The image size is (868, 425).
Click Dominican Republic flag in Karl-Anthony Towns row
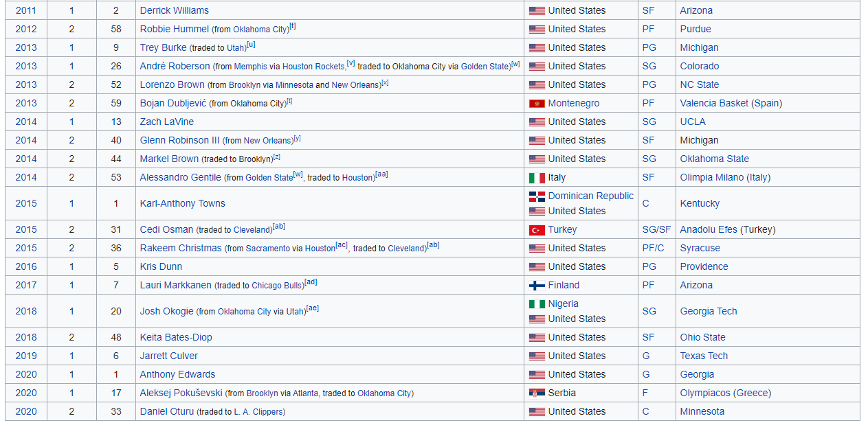pos(537,196)
